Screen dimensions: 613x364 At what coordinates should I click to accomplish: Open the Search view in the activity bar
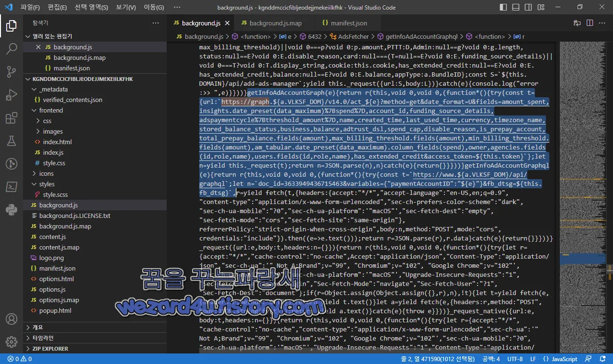pos(11,48)
